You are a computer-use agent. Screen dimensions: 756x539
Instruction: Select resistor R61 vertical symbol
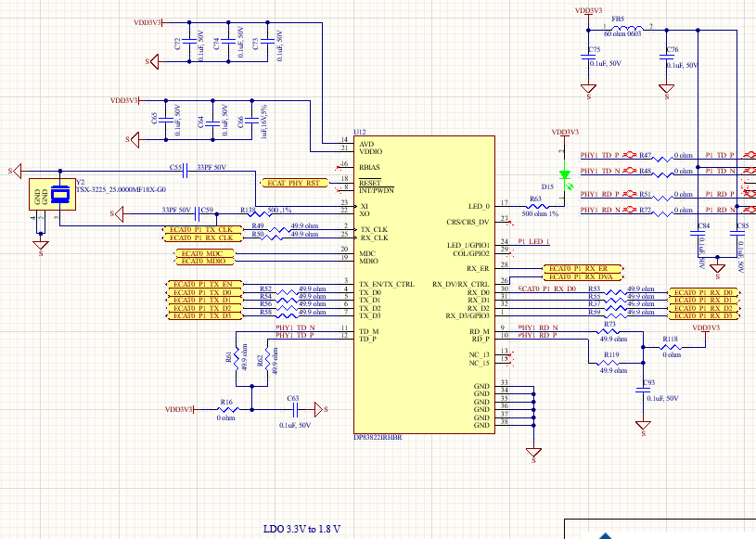(x=237, y=359)
